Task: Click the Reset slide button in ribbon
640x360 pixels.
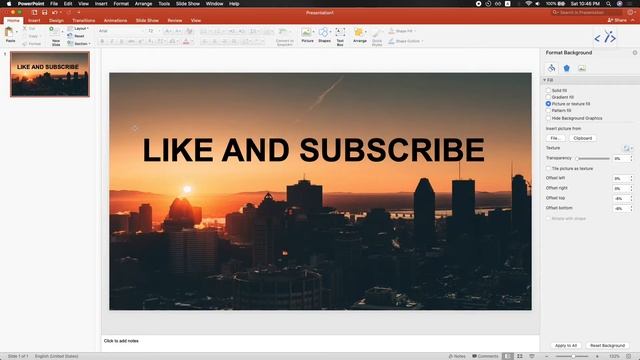Action: [76, 36]
